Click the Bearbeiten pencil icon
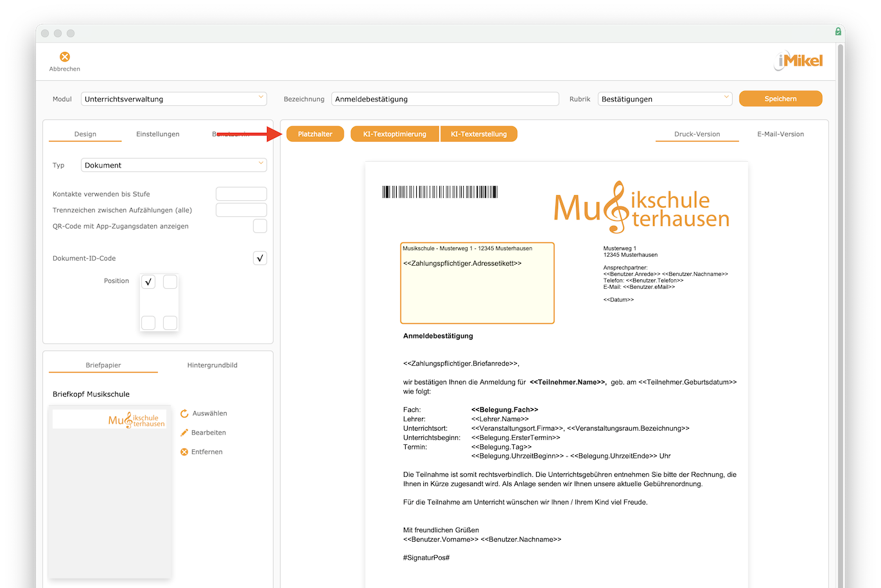881x588 pixels. [184, 433]
